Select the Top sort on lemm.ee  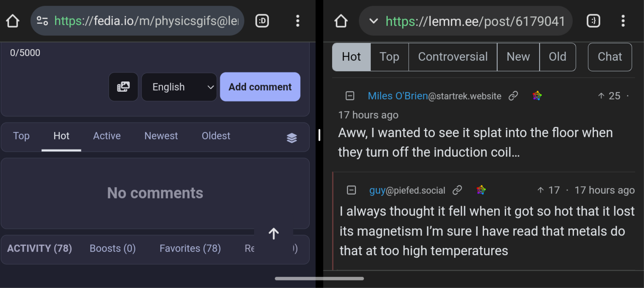(389, 57)
